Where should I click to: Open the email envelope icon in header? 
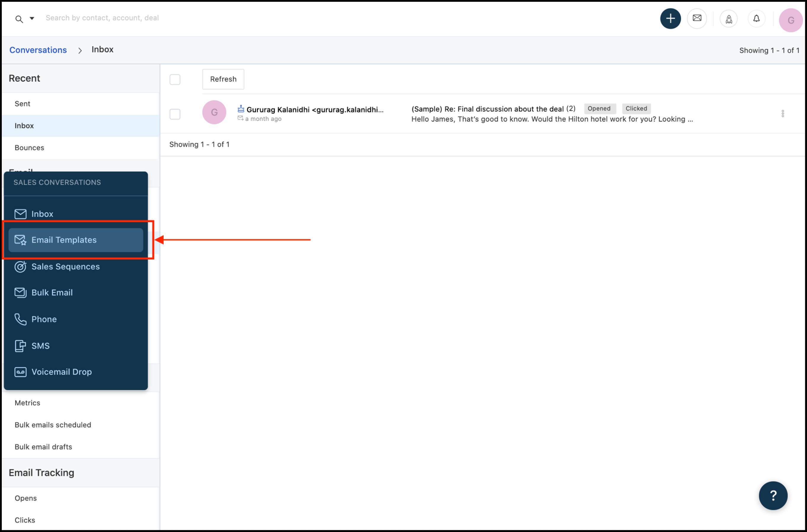[697, 18]
